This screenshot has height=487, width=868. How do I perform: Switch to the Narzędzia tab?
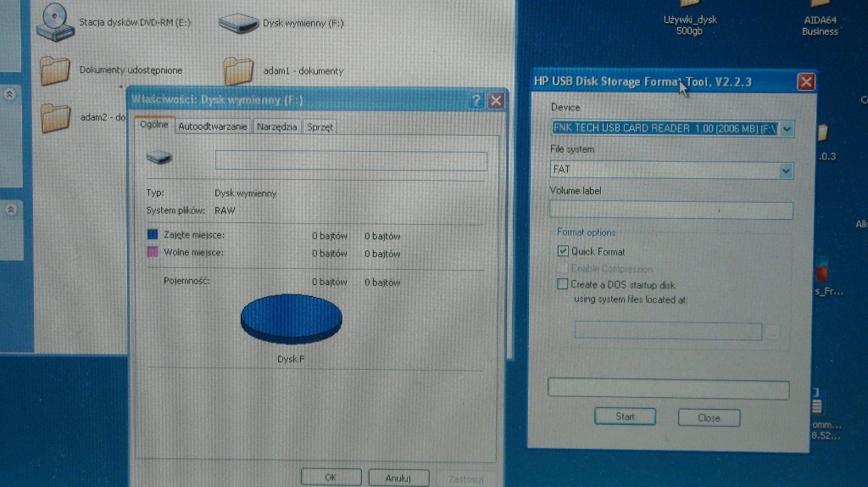(277, 127)
